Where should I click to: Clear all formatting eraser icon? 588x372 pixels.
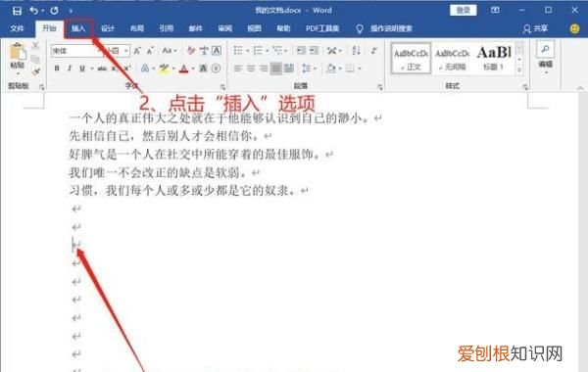tap(191, 51)
